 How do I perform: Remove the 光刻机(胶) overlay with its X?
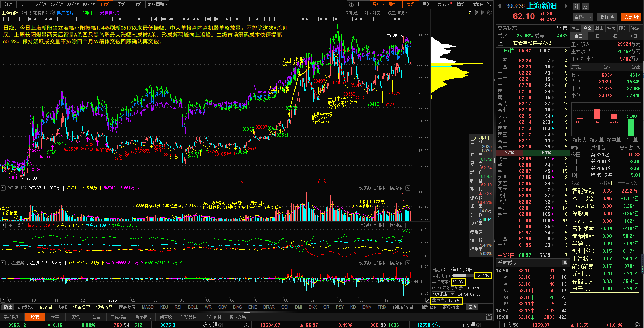pyautogui.click(x=125, y=13)
